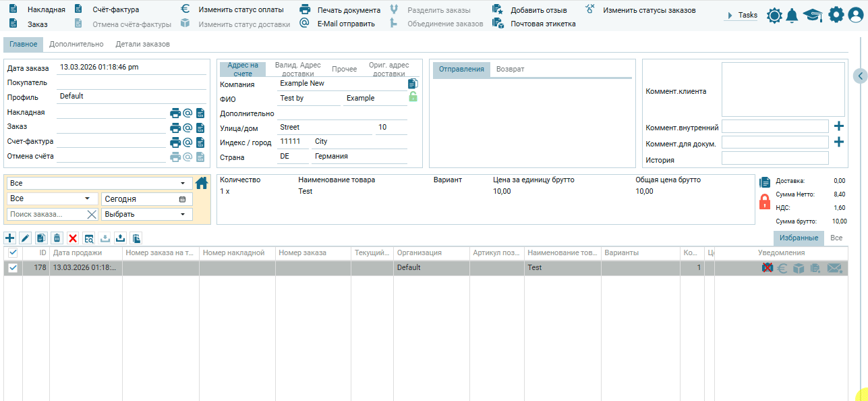
Task: Click the pencil edit order icon
Action: tap(26, 238)
